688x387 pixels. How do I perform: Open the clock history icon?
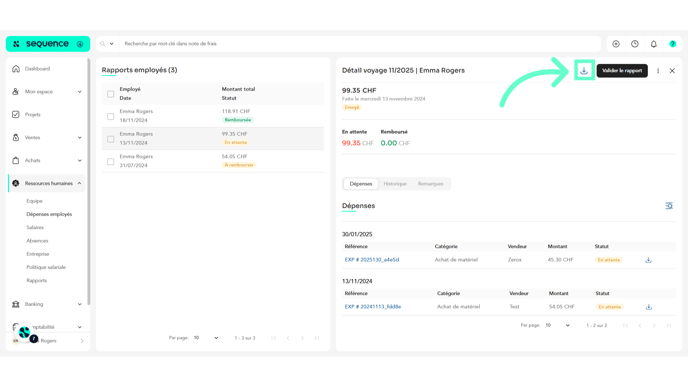[x=635, y=44]
